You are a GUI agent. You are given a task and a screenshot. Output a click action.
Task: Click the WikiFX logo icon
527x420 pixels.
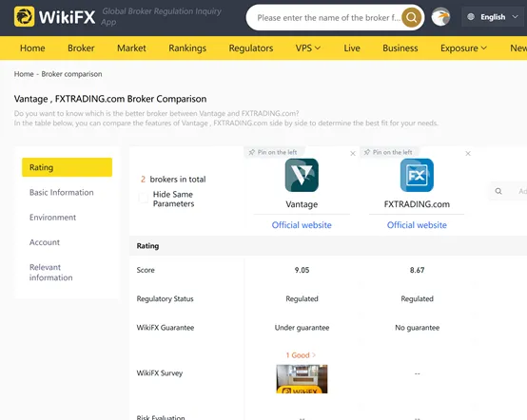click(x=24, y=16)
